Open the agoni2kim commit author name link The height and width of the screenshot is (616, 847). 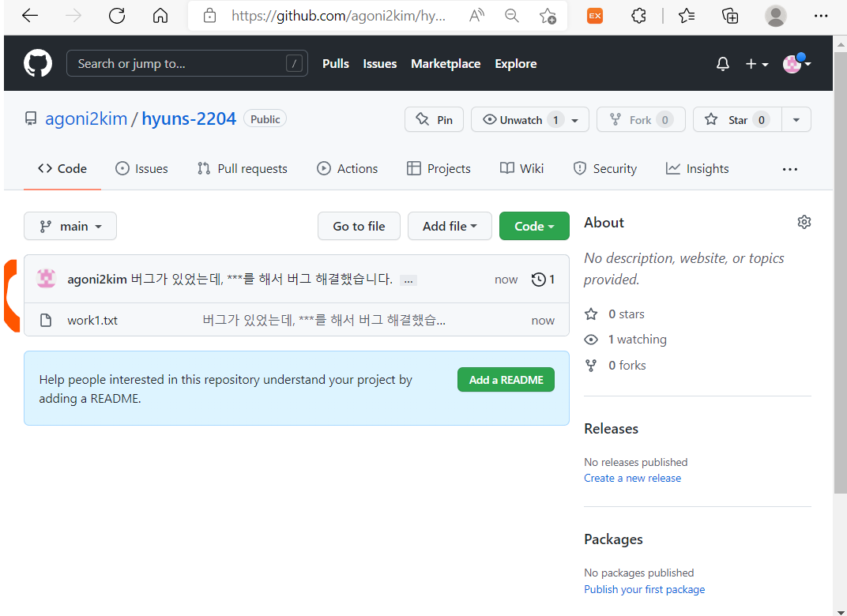pos(97,279)
